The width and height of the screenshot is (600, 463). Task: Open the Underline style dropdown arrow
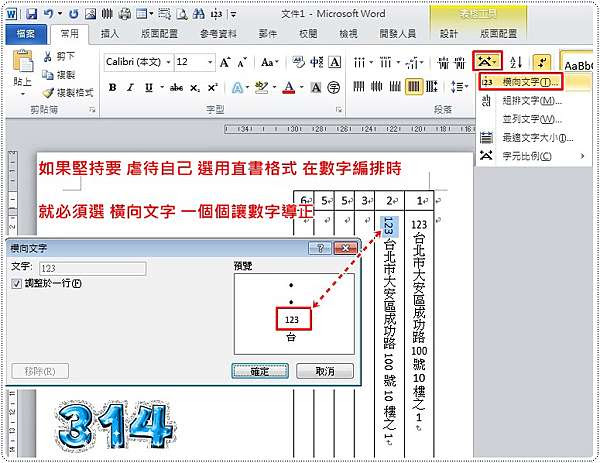pyautogui.click(x=162, y=88)
